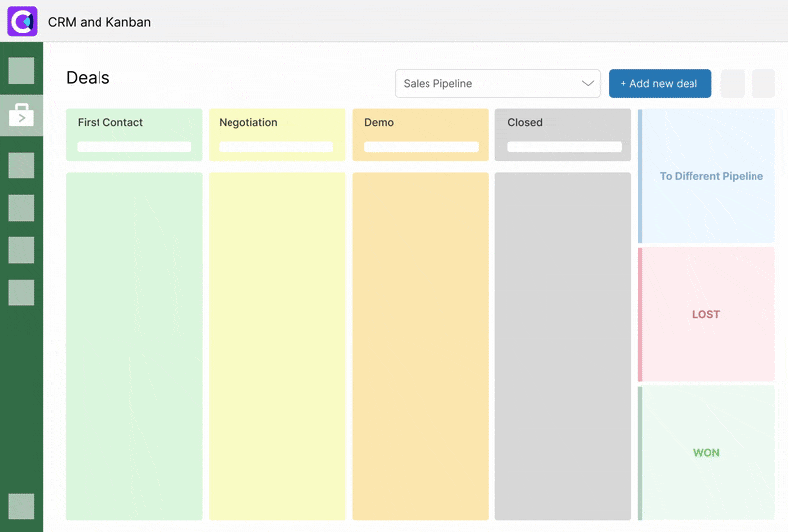Open the Deals briefcase icon in sidebar
The height and width of the screenshot is (532, 788).
[22, 115]
